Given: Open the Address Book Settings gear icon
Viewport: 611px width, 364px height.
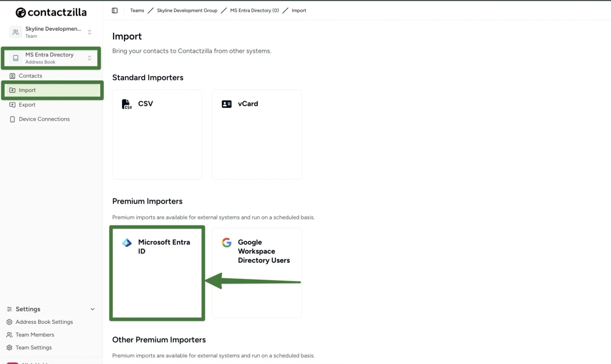Looking at the screenshot, I should 9,322.
